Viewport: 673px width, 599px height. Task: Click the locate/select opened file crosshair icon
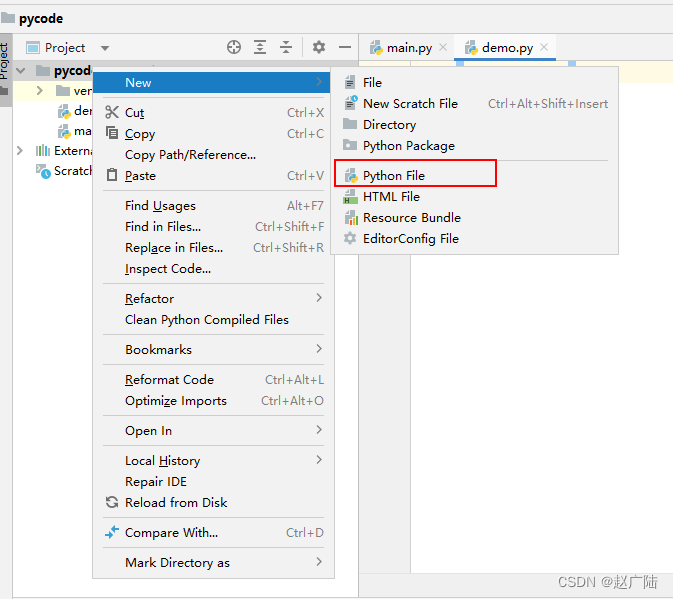pos(234,47)
